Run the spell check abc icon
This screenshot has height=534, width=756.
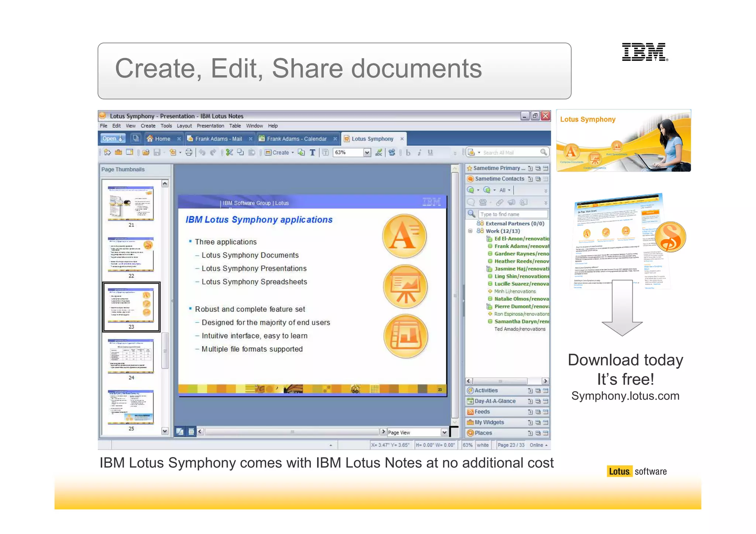[379, 152]
